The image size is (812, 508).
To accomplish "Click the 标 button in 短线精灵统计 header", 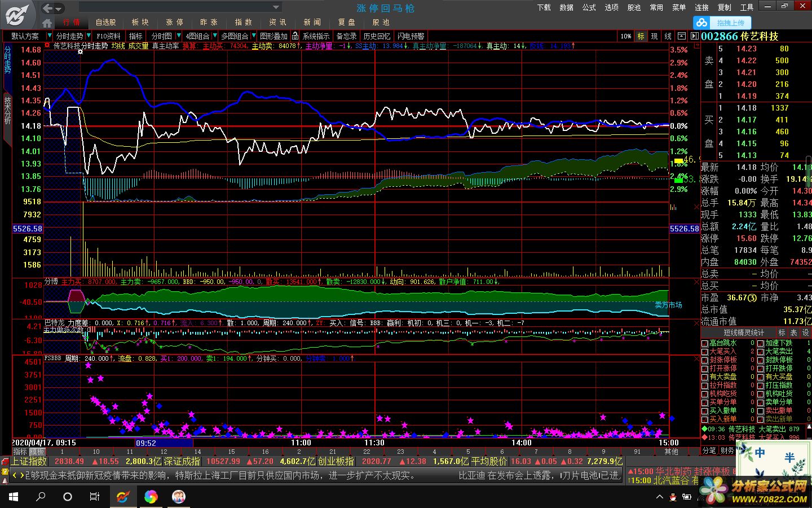I will [782, 333].
